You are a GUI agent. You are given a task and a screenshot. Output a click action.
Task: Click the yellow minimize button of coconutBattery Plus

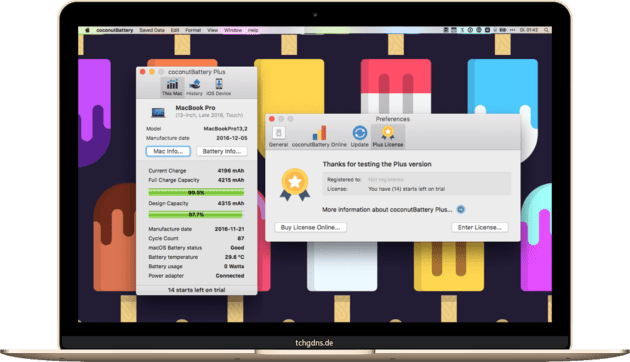[152, 72]
